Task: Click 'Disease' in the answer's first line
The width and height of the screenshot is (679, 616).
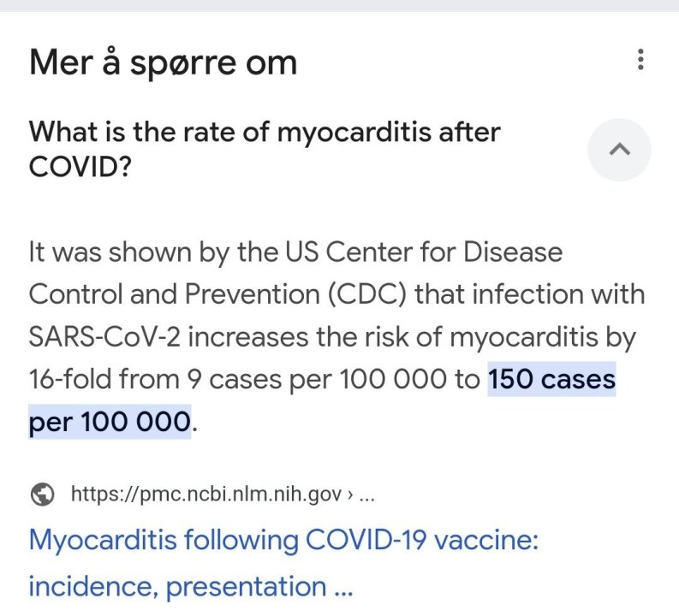Action: tap(513, 252)
